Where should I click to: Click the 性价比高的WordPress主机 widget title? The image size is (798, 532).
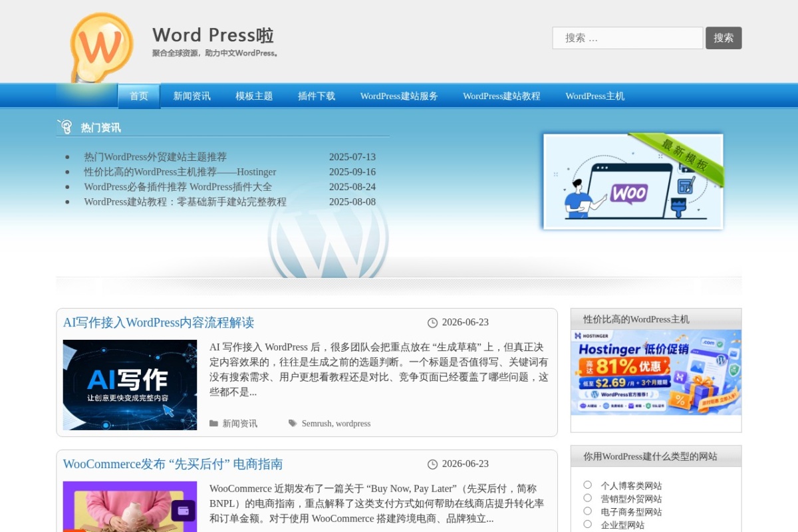(x=636, y=319)
